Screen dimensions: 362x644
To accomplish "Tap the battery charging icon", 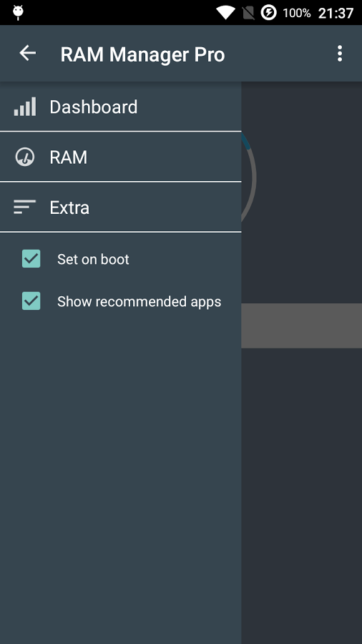I will (x=268, y=13).
